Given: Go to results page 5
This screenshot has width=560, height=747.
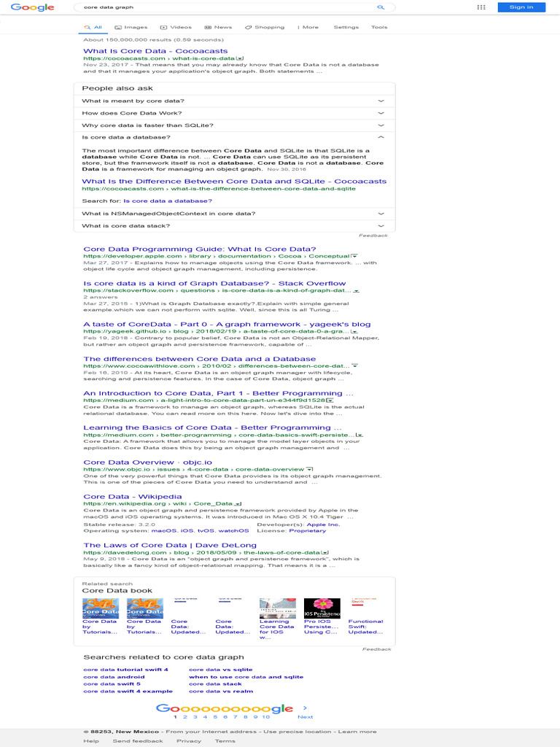Looking at the screenshot, I should click(x=215, y=717).
